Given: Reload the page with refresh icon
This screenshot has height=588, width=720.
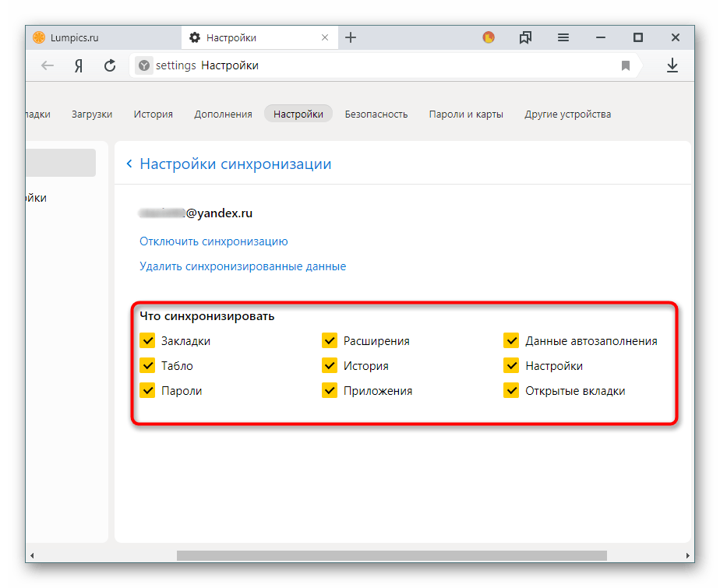Looking at the screenshot, I should (110, 66).
